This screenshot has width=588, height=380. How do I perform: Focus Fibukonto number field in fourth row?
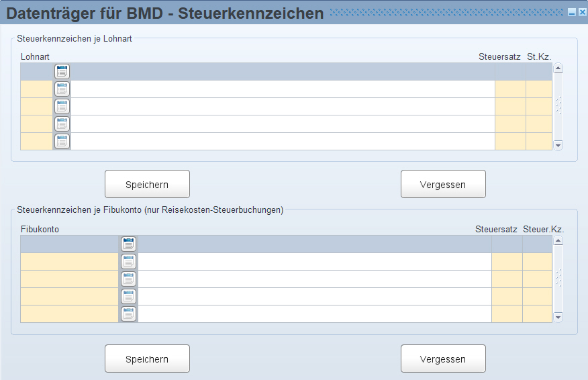(x=69, y=297)
